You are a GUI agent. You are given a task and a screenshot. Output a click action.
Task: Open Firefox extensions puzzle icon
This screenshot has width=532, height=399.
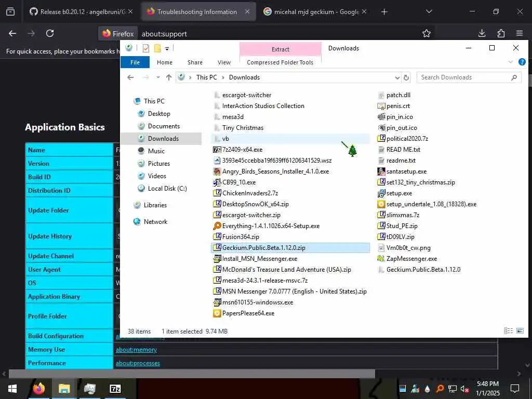tap(501, 33)
